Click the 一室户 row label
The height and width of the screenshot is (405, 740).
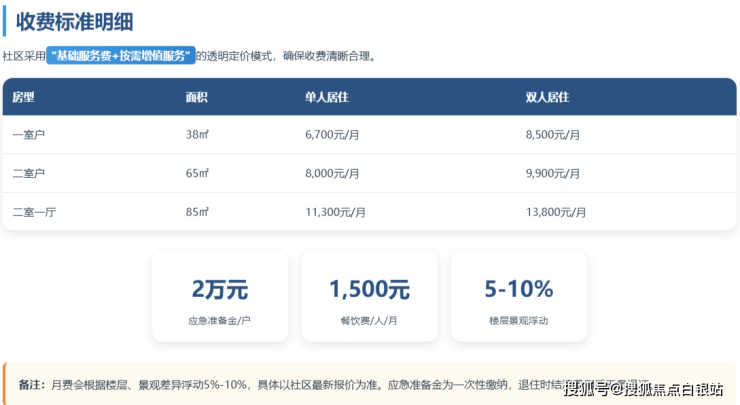(x=29, y=135)
